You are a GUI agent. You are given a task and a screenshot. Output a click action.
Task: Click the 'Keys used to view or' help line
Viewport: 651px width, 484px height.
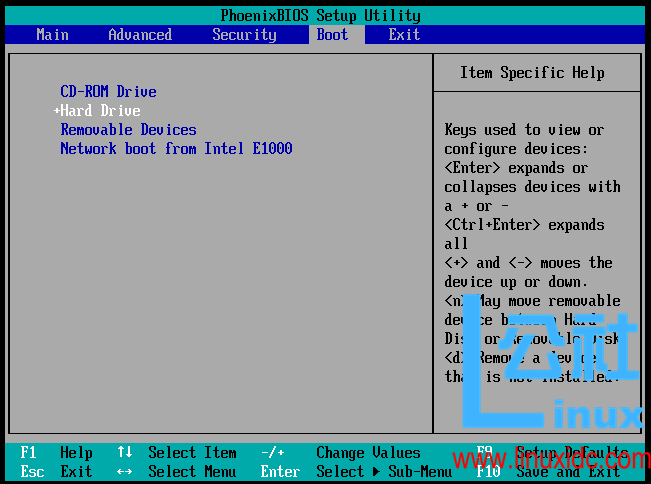pyautogui.click(x=524, y=130)
